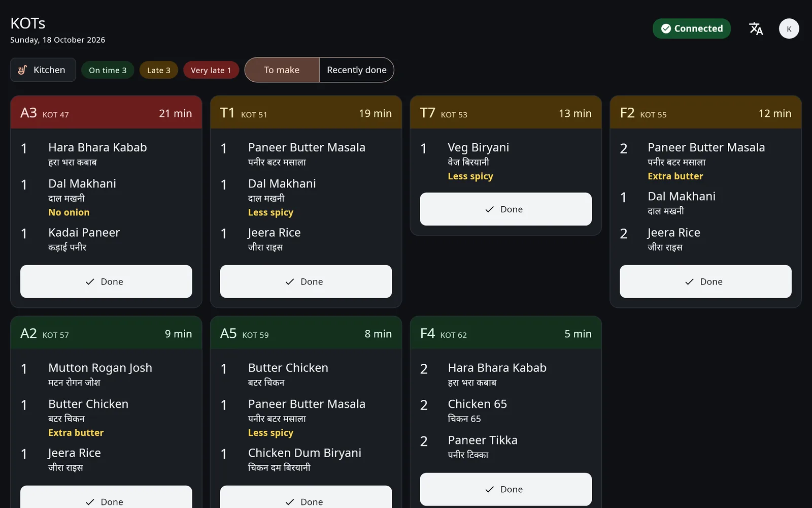Screen dimensions: 812x508
Task: Click the A5 KOT 59 card header
Action: (x=306, y=333)
